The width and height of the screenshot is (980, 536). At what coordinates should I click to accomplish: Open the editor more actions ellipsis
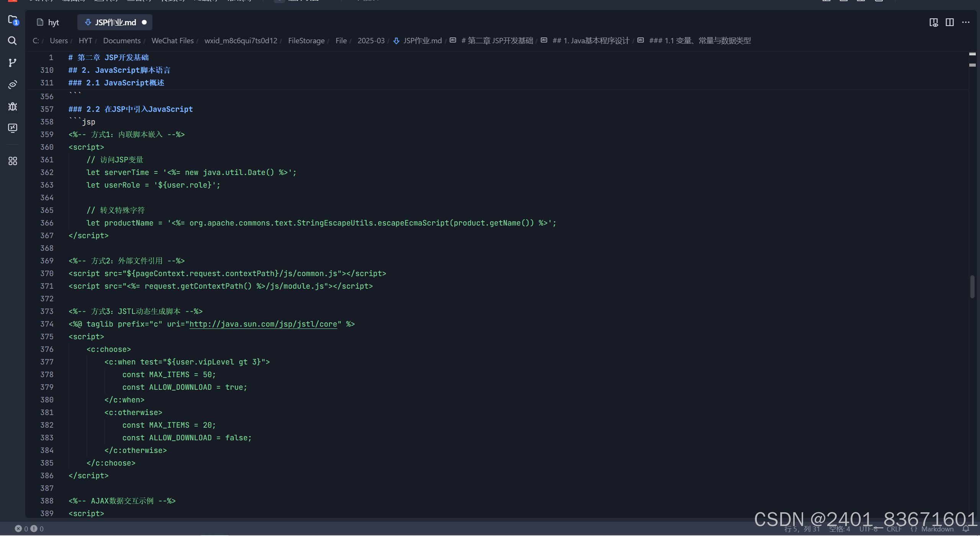(966, 22)
